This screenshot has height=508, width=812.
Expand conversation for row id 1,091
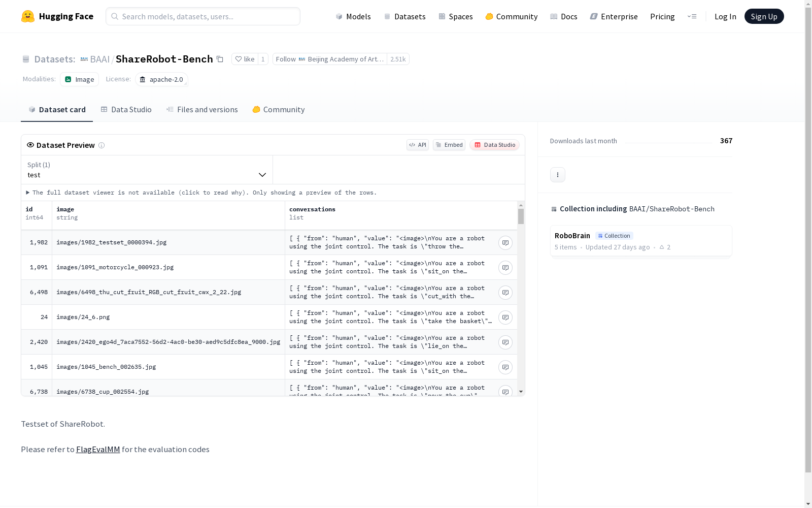505,268
